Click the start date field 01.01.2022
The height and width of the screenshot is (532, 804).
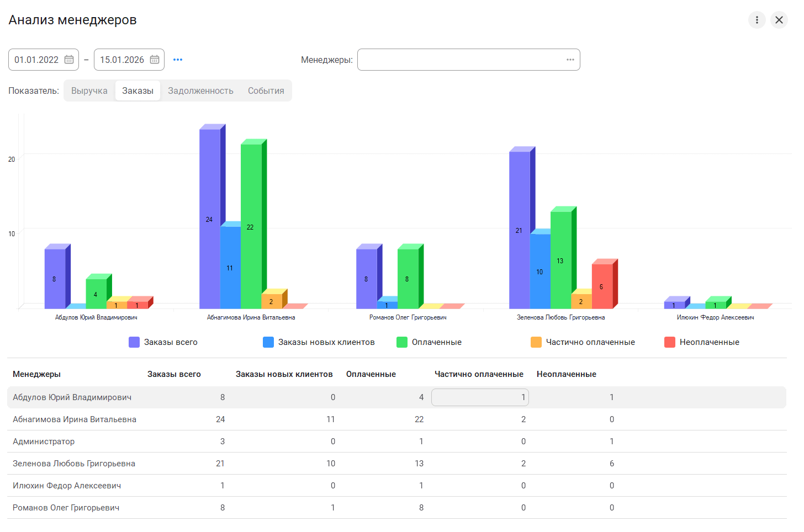(x=36, y=60)
